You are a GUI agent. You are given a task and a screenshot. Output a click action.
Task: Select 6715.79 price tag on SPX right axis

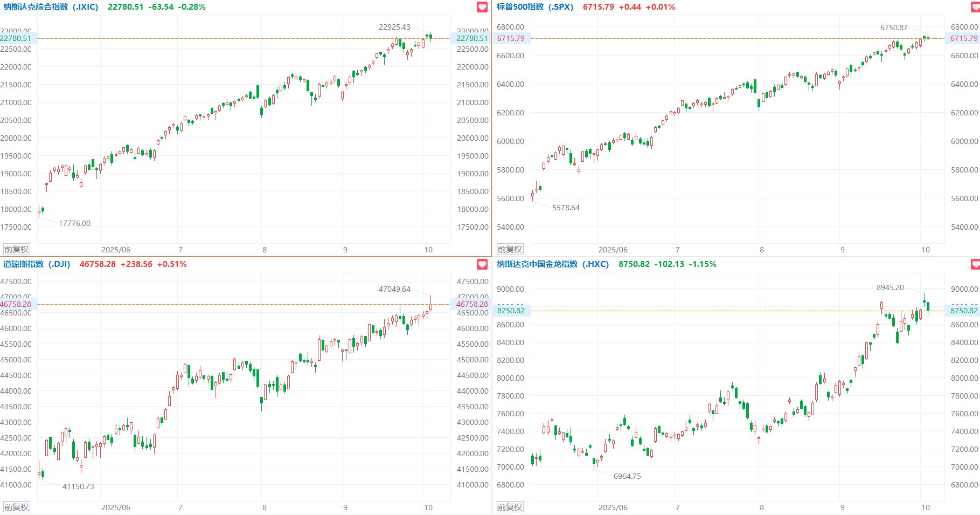tap(963, 38)
